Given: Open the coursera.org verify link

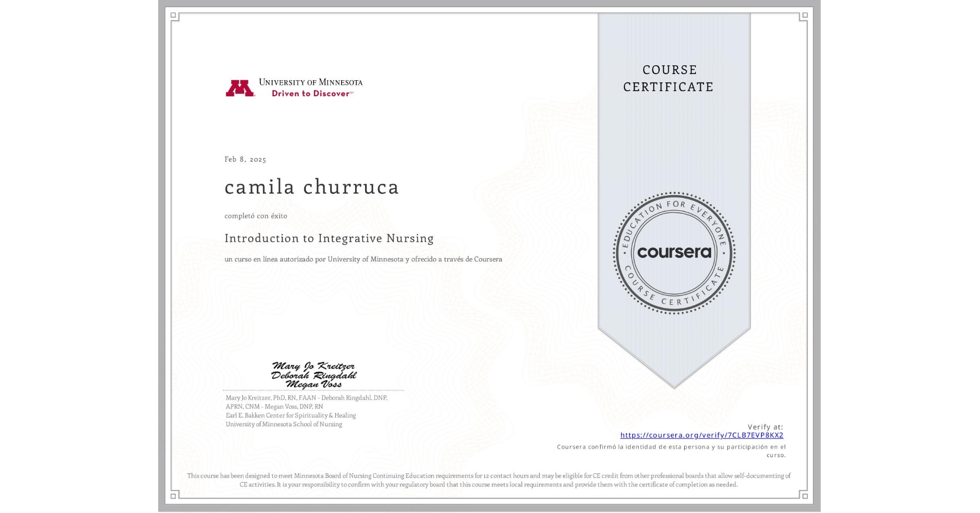Looking at the screenshot, I should (x=701, y=435).
